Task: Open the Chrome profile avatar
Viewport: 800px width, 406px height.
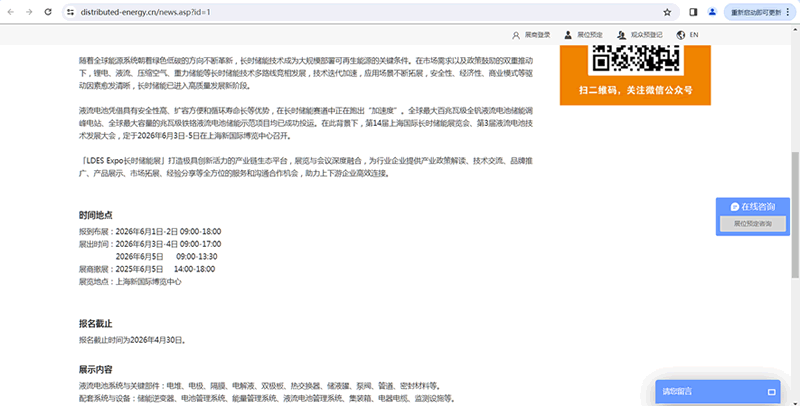Action: coord(713,12)
